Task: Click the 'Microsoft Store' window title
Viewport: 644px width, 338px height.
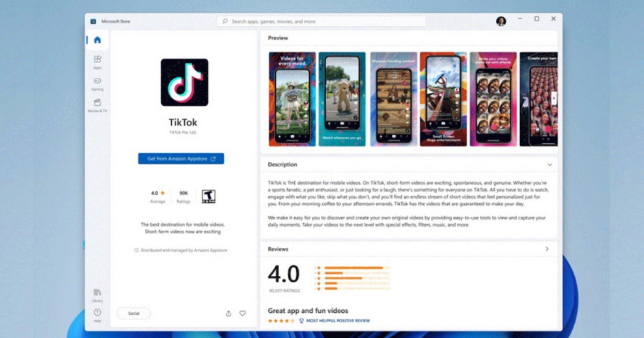Action: click(x=116, y=21)
